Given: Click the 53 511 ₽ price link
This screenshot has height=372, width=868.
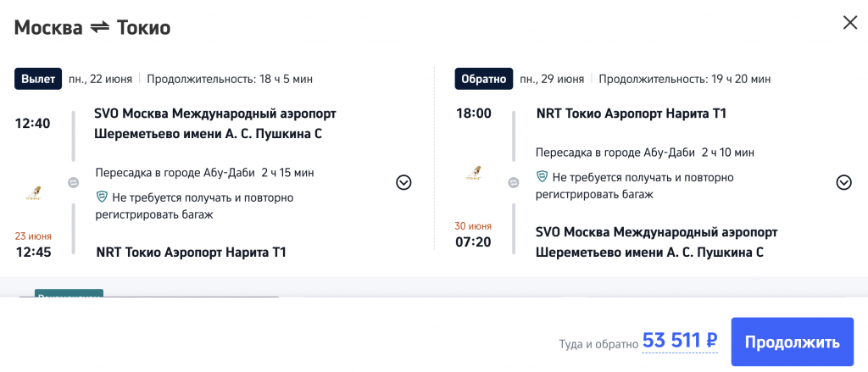Looking at the screenshot, I should coord(680,341).
